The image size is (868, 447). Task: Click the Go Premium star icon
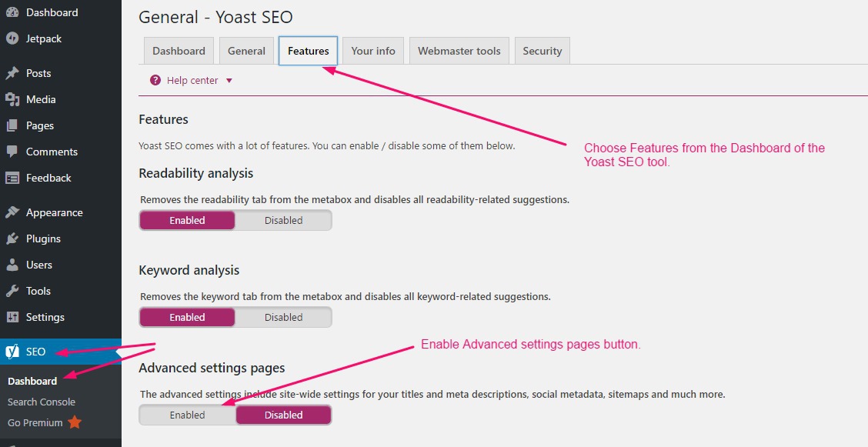pyautogui.click(x=75, y=422)
